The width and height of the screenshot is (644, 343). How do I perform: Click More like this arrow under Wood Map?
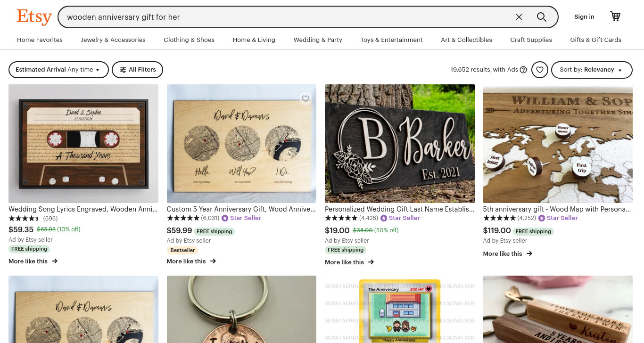[529, 253]
